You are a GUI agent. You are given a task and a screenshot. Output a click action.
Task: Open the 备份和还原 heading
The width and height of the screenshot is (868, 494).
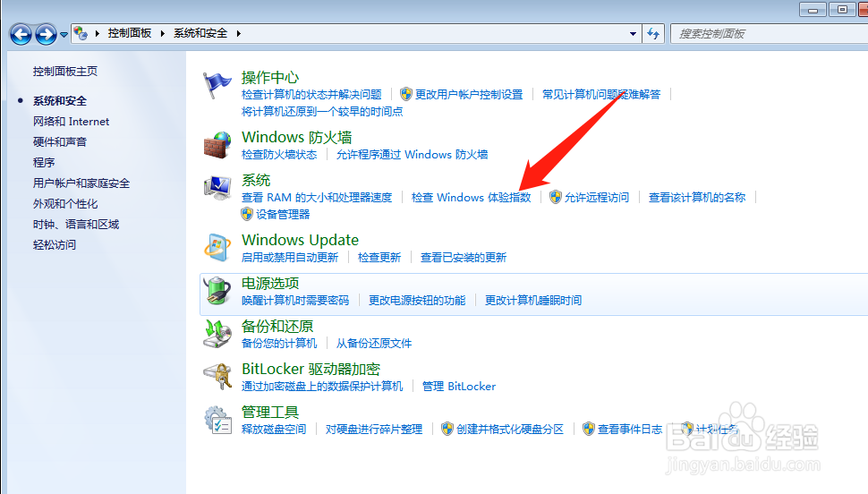[277, 327]
